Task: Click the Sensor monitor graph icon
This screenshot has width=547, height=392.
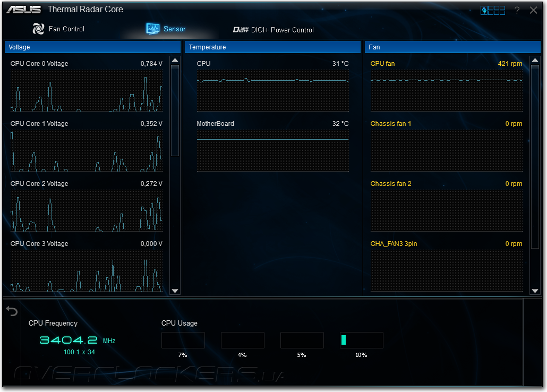Action: (153, 29)
